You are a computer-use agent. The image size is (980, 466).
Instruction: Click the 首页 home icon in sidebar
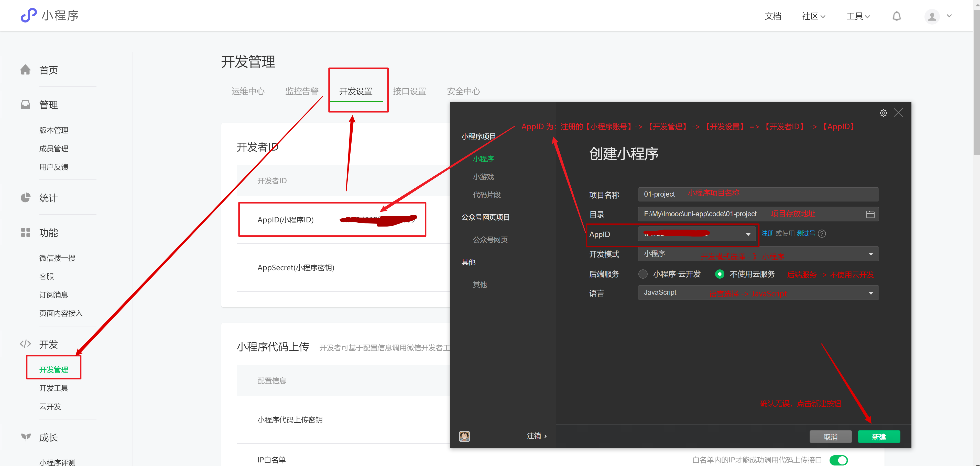[25, 69]
